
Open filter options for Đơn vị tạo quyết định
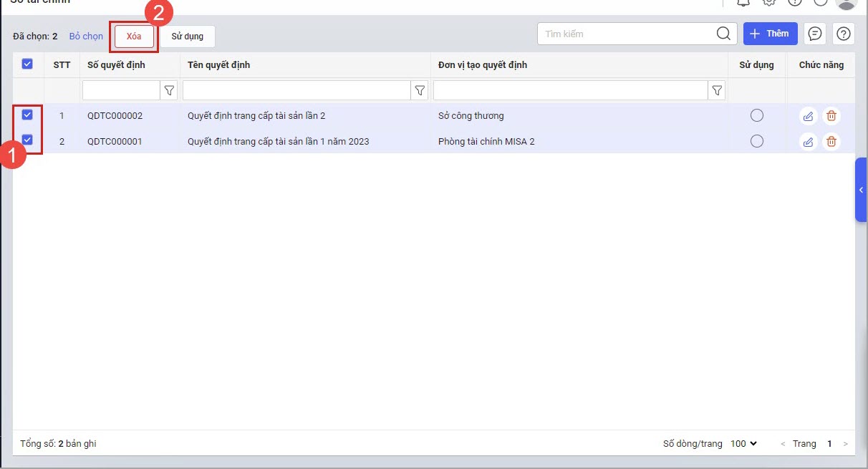pyautogui.click(x=717, y=90)
